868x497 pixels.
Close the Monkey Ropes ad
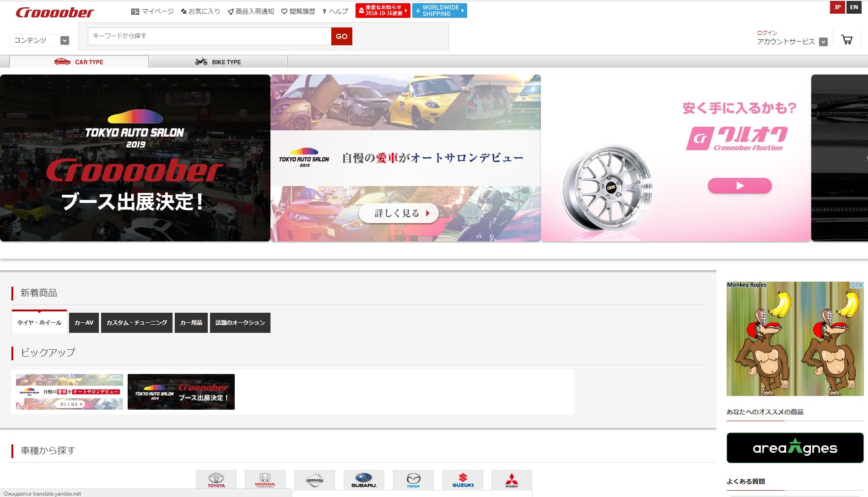click(x=860, y=285)
